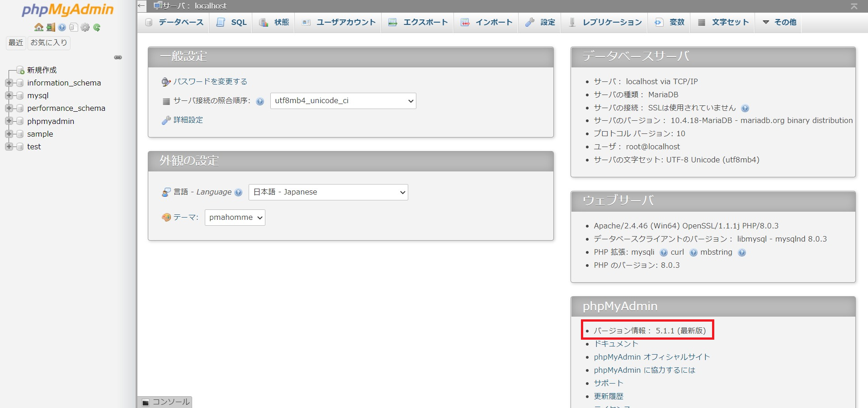Switch to the 状態 status tab
This screenshot has width=868, height=408.
point(274,22)
